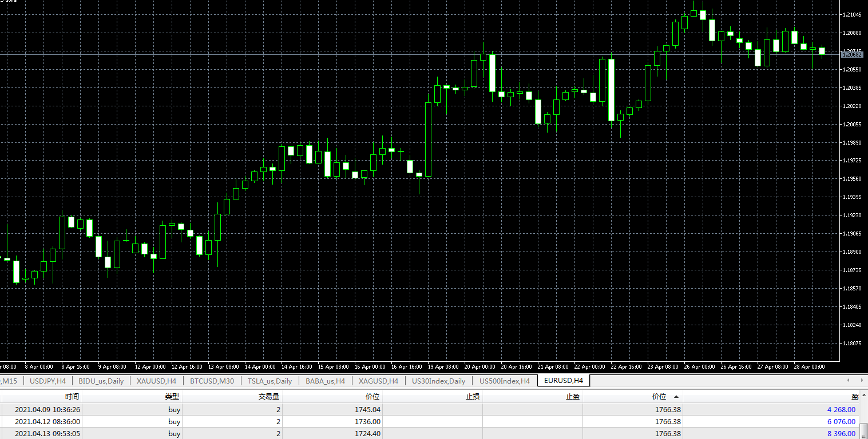Click the 1.18075 price scale label

tap(853, 344)
